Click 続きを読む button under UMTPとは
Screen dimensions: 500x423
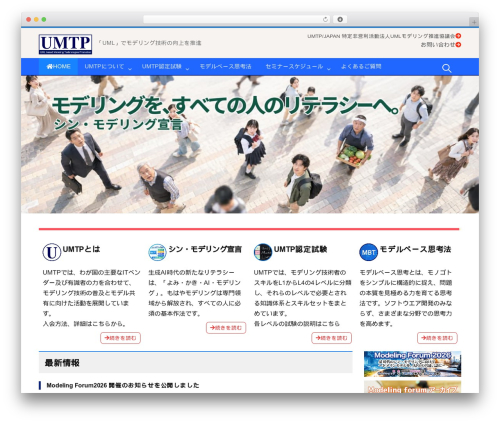(x=120, y=338)
